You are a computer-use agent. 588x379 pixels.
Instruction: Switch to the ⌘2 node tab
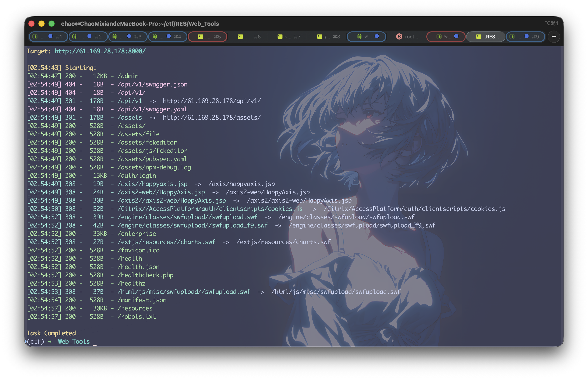click(x=88, y=37)
